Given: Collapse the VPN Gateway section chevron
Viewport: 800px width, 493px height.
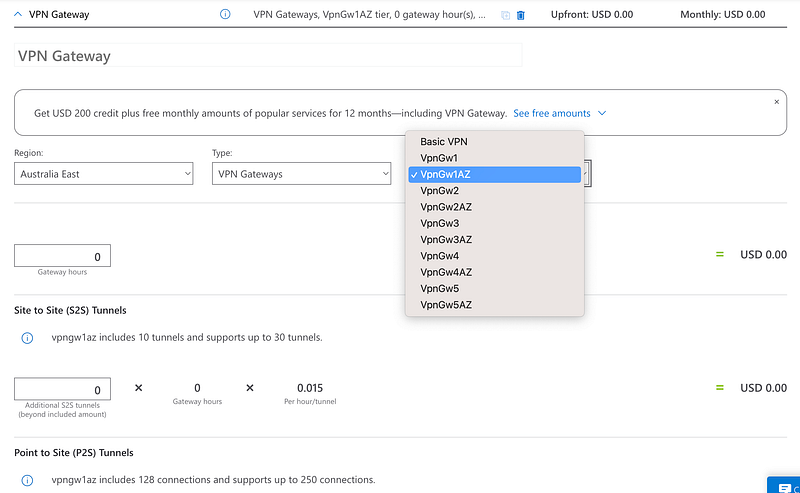Looking at the screenshot, I should coord(18,14).
